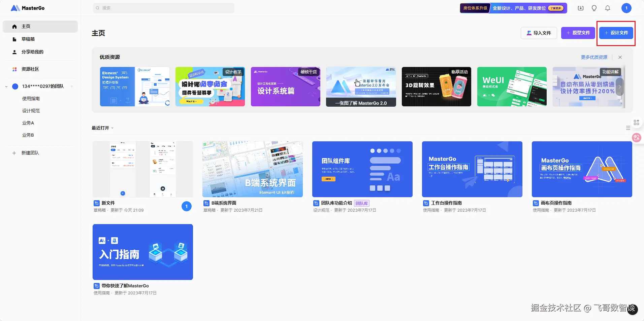Switch recent files to list view icon

628,128
